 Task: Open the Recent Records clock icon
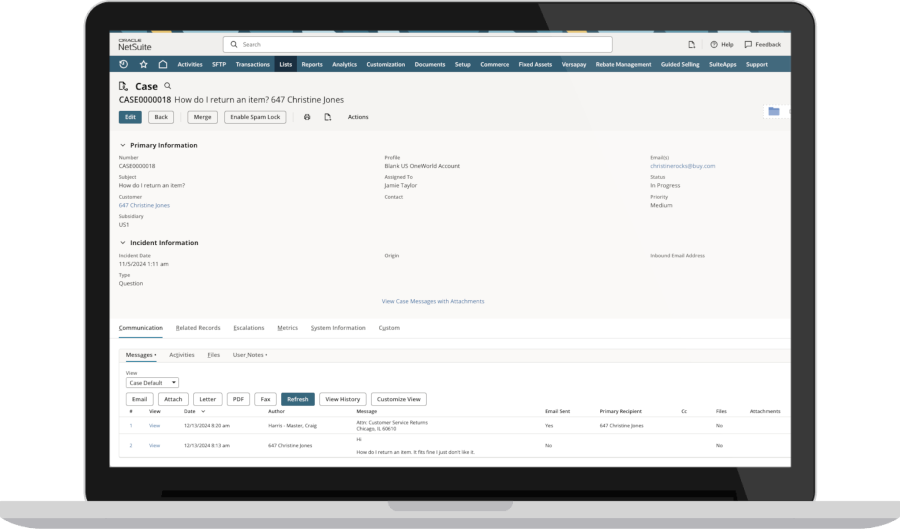pyautogui.click(x=124, y=64)
